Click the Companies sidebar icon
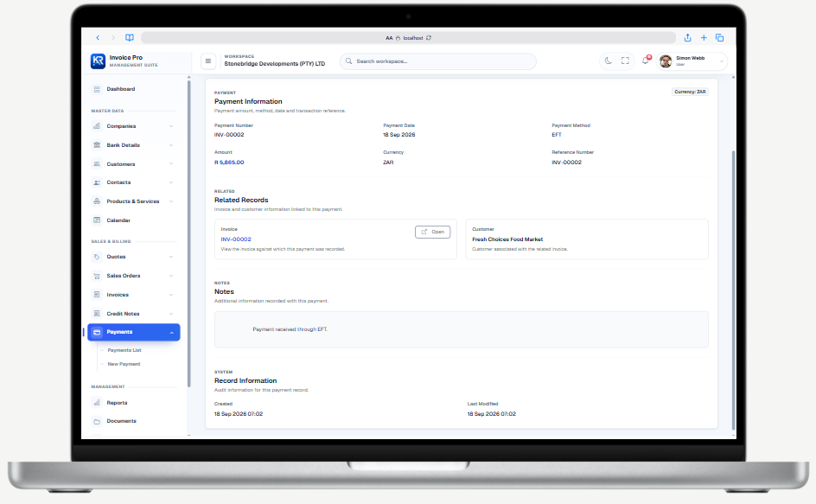The width and height of the screenshot is (816, 504). pos(97,126)
